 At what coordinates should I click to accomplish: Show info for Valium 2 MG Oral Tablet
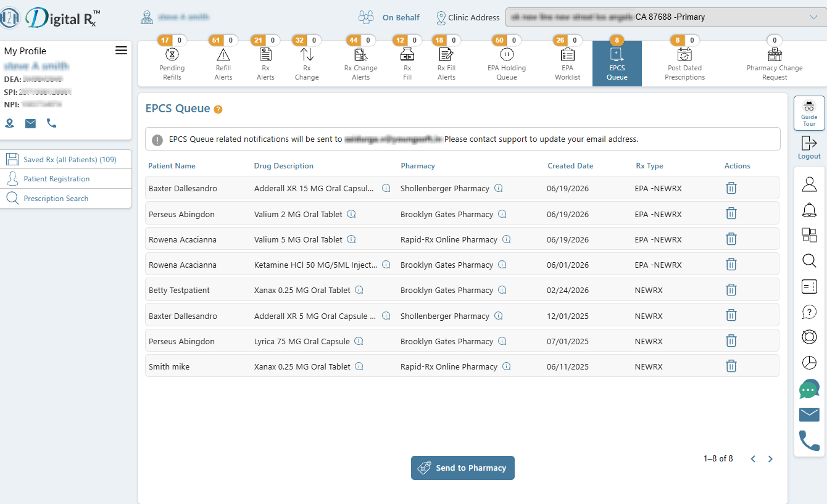tap(351, 214)
